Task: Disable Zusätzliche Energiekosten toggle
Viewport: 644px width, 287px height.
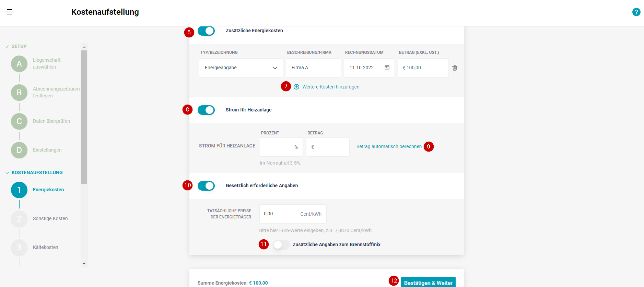Action: [x=206, y=31]
